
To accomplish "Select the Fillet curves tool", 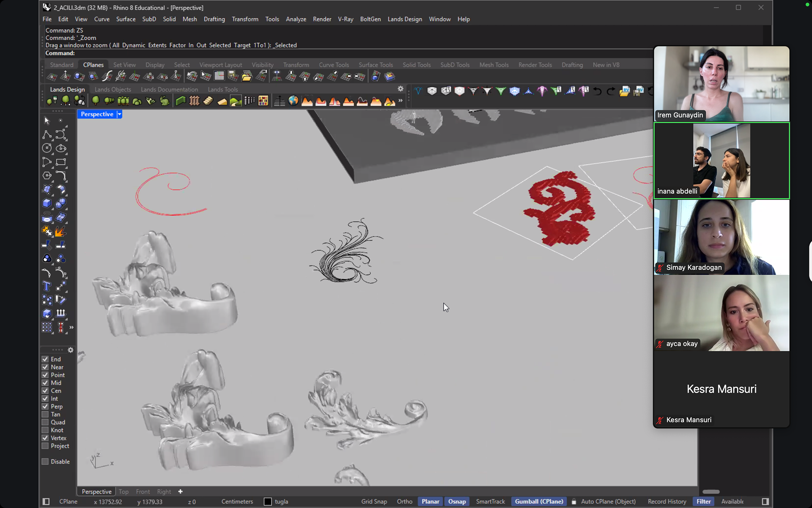I will tap(61, 176).
